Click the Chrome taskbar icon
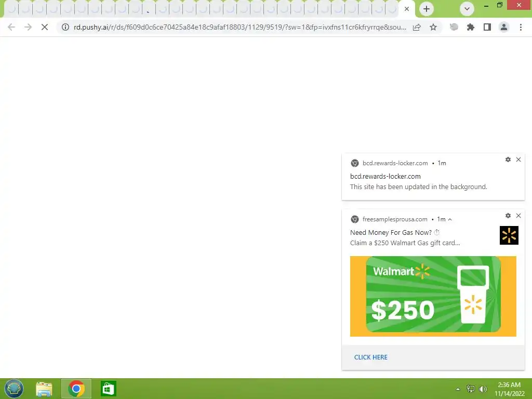The height and width of the screenshot is (399, 532). 76,389
